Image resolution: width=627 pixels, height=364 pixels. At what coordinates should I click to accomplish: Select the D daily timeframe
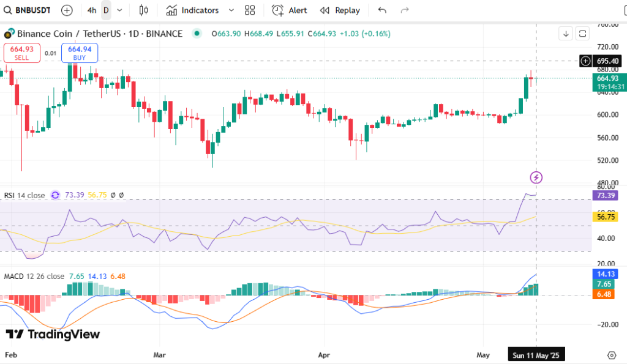tap(106, 10)
